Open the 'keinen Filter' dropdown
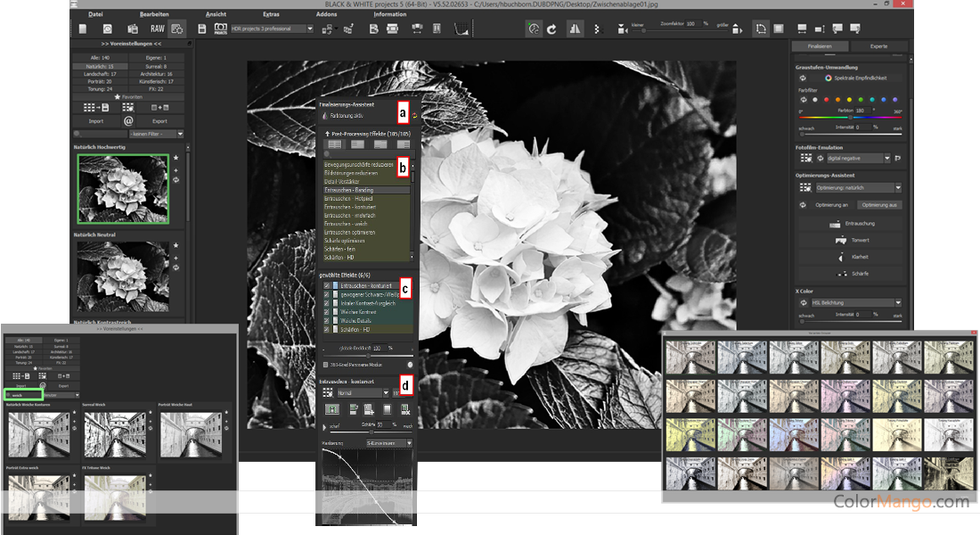The image size is (980, 535). click(x=156, y=134)
